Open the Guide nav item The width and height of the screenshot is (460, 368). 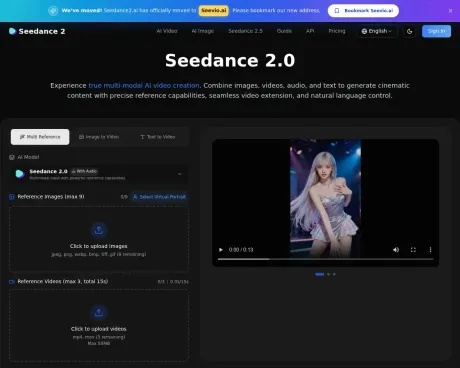tap(284, 31)
